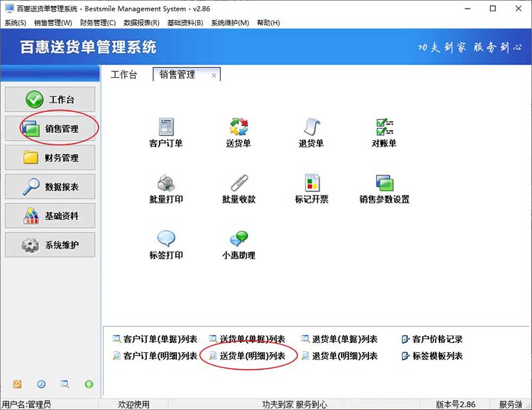Click 欢迎使用 status bar text
This screenshot has height=410, width=532.
point(134,404)
